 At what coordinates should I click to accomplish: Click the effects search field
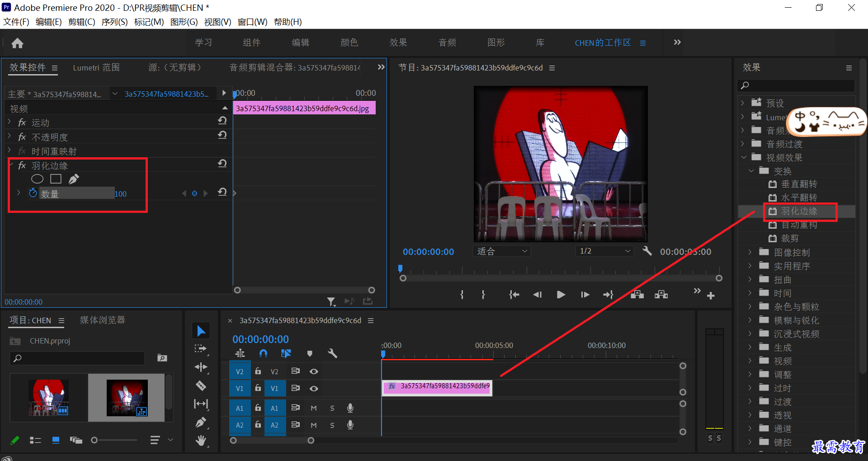796,85
